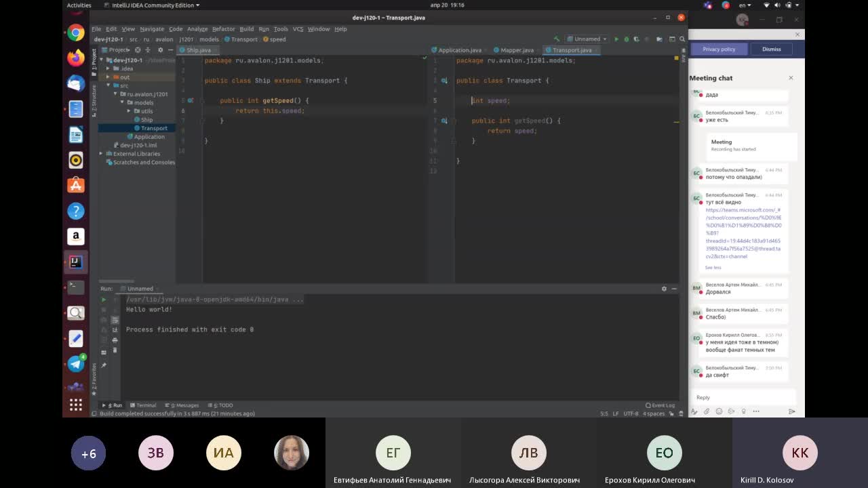Close the Meeting chat pane
The image size is (868, 488).
(x=791, y=78)
